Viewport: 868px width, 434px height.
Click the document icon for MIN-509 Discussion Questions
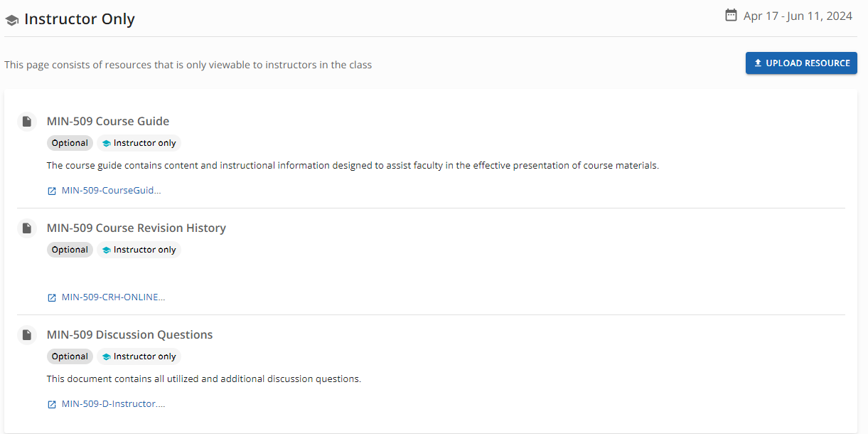pyautogui.click(x=26, y=335)
